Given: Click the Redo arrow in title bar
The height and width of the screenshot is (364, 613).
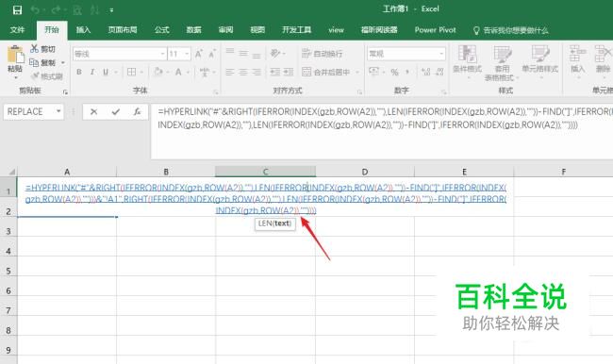Looking at the screenshot, I should (x=57, y=9).
